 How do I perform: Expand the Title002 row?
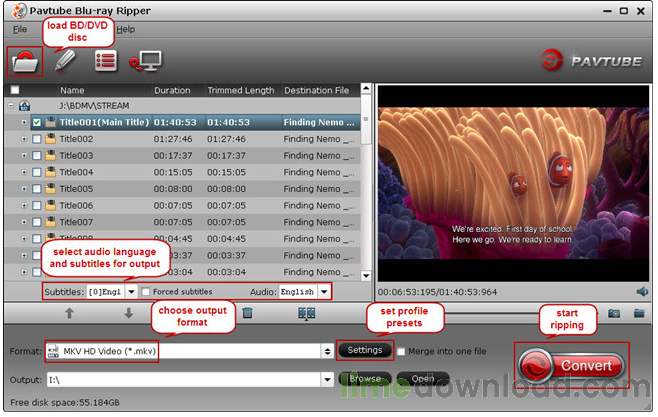click(x=24, y=139)
